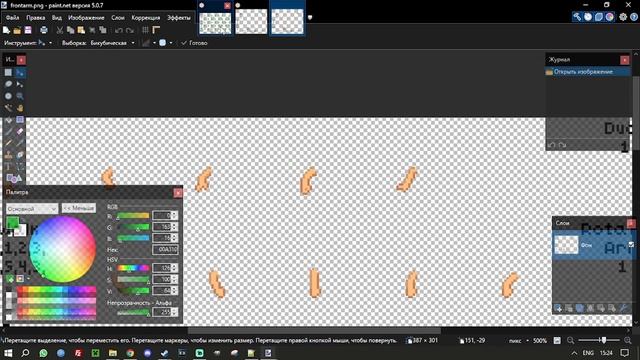The height and width of the screenshot is (360, 640).
Task: Open the Правка menu
Action: point(36,18)
